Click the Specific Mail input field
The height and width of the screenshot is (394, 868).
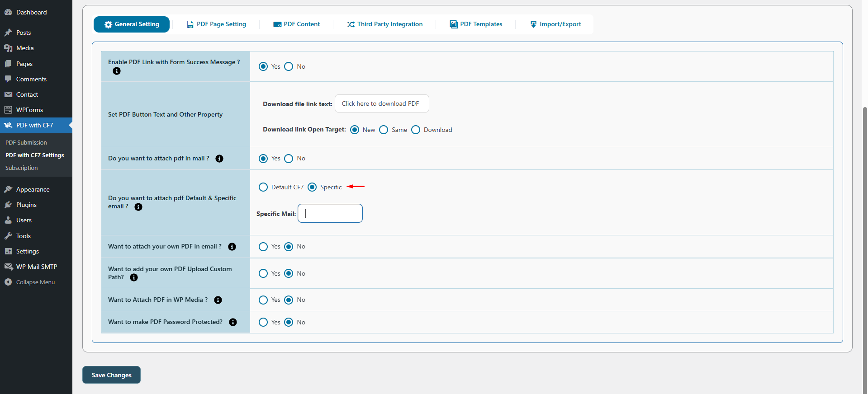click(330, 213)
